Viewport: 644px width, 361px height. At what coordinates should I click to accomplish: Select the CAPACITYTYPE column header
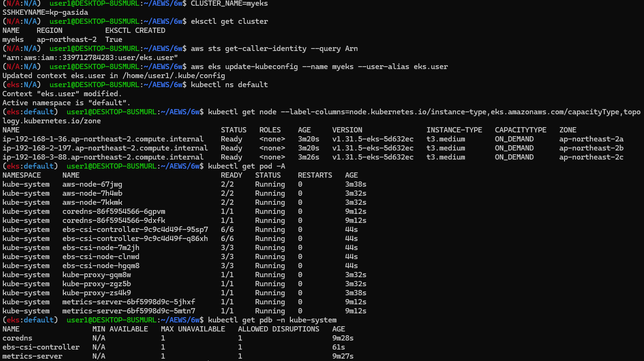tap(520, 130)
